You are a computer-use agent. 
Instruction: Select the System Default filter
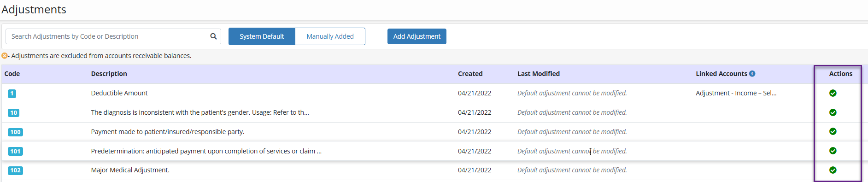262,36
